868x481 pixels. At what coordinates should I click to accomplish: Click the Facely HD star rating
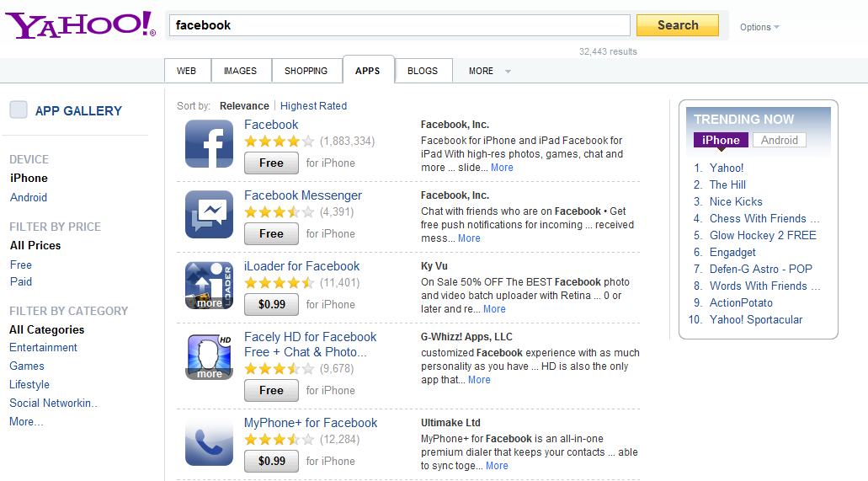pos(280,369)
